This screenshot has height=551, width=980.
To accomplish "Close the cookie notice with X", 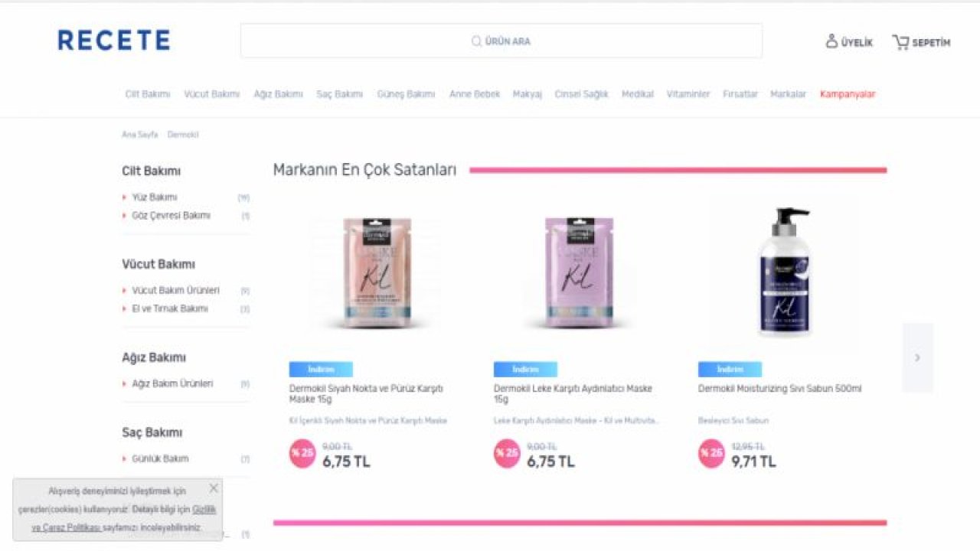I will pos(214,488).
